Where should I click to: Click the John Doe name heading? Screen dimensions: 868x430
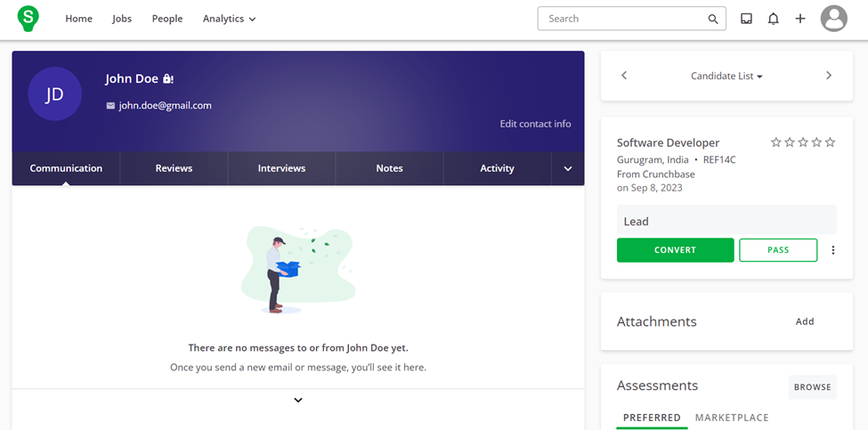pyautogui.click(x=132, y=79)
